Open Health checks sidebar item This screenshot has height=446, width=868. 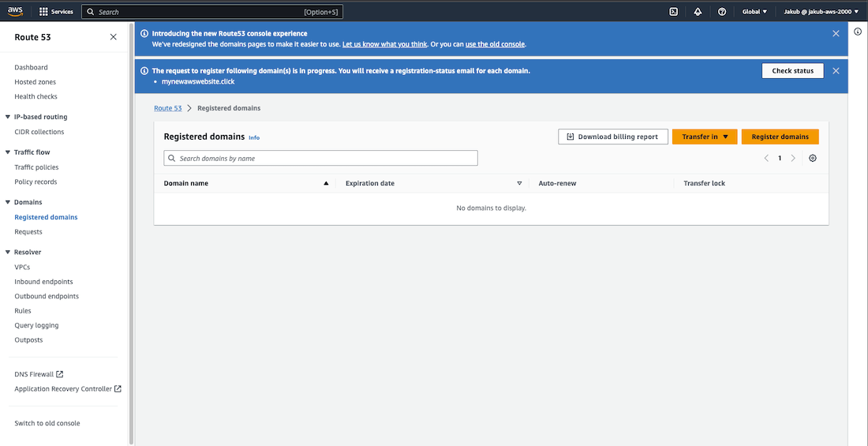36,96
